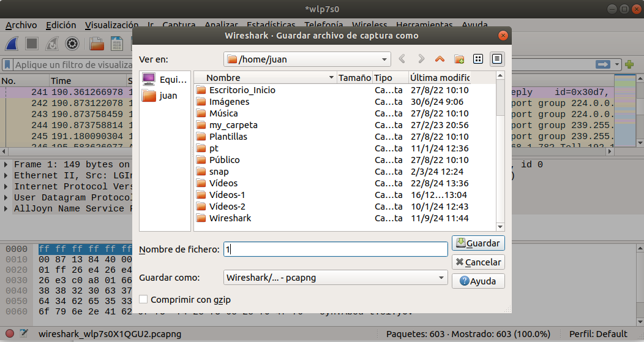The height and width of the screenshot is (342, 644).
Task: Click the Tamaño column header
Action: [x=355, y=78]
